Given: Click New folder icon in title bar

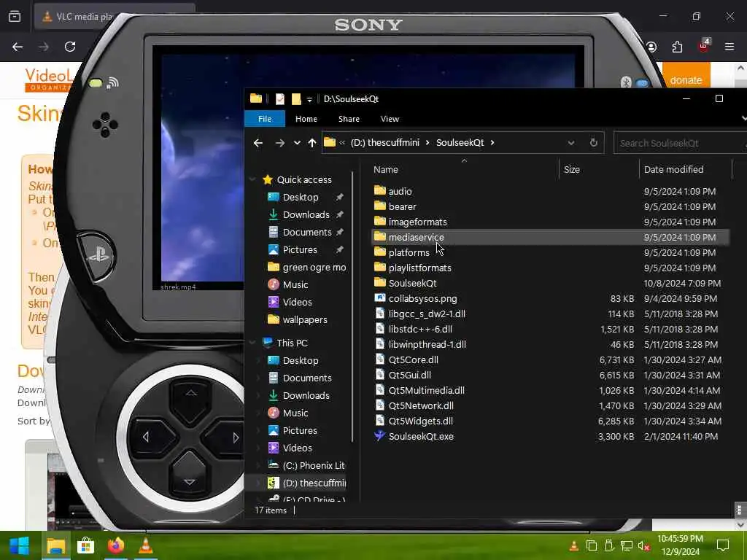Looking at the screenshot, I should pyautogui.click(x=296, y=99).
